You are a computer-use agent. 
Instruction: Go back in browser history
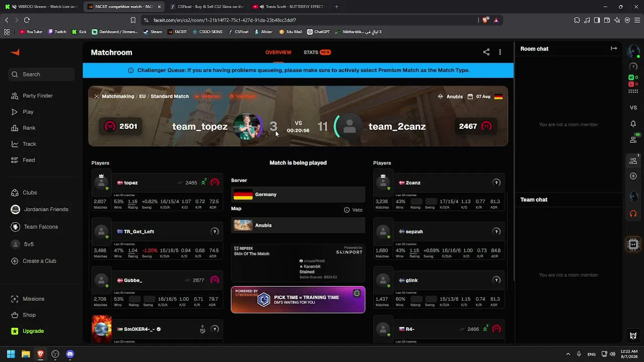[x=7, y=20]
